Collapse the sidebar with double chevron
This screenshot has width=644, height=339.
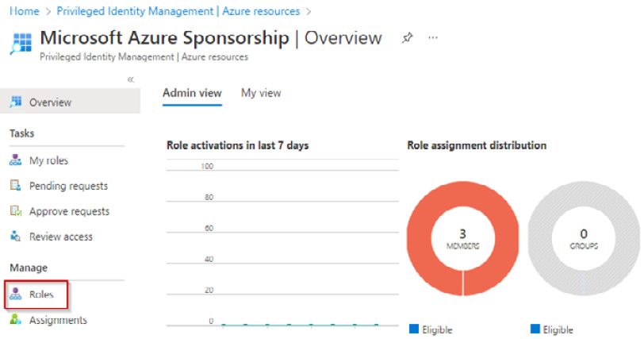click(x=130, y=79)
